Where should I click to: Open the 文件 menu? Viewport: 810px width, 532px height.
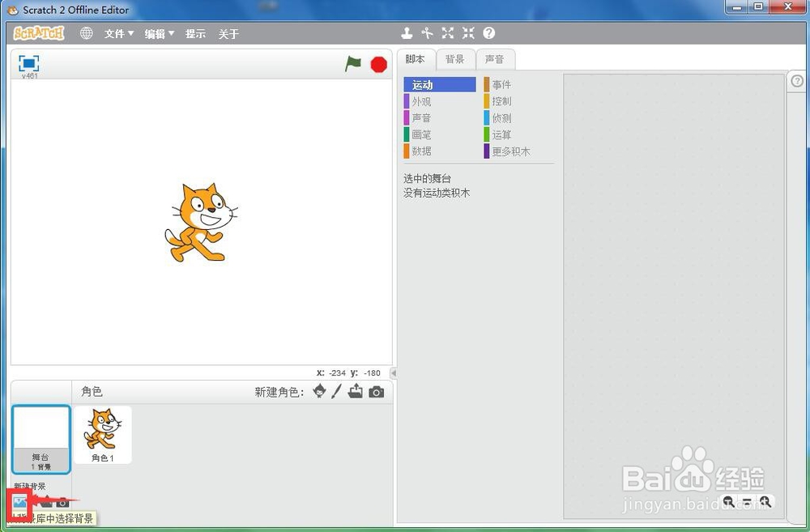119,34
